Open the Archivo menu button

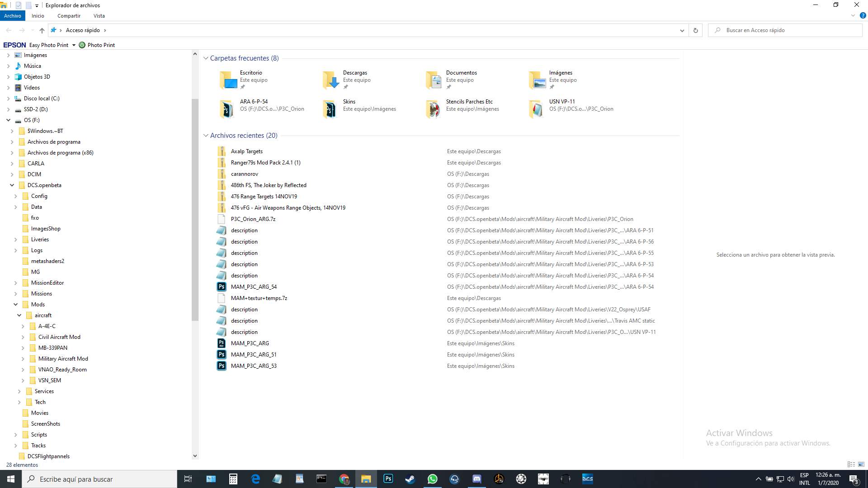click(13, 16)
